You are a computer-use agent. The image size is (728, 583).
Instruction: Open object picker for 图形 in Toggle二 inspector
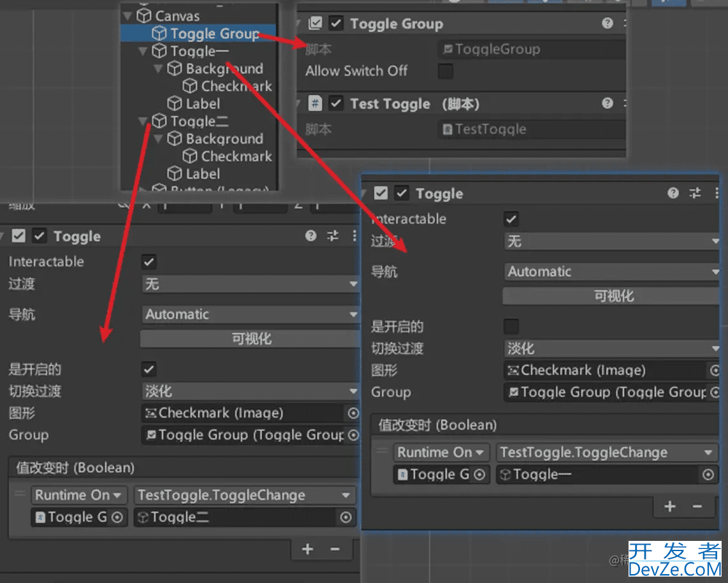[353, 413]
